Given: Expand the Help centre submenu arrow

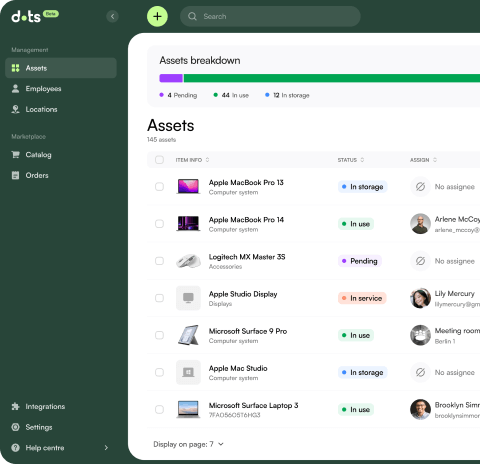Looking at the screenshot, I should pos(106,448).
